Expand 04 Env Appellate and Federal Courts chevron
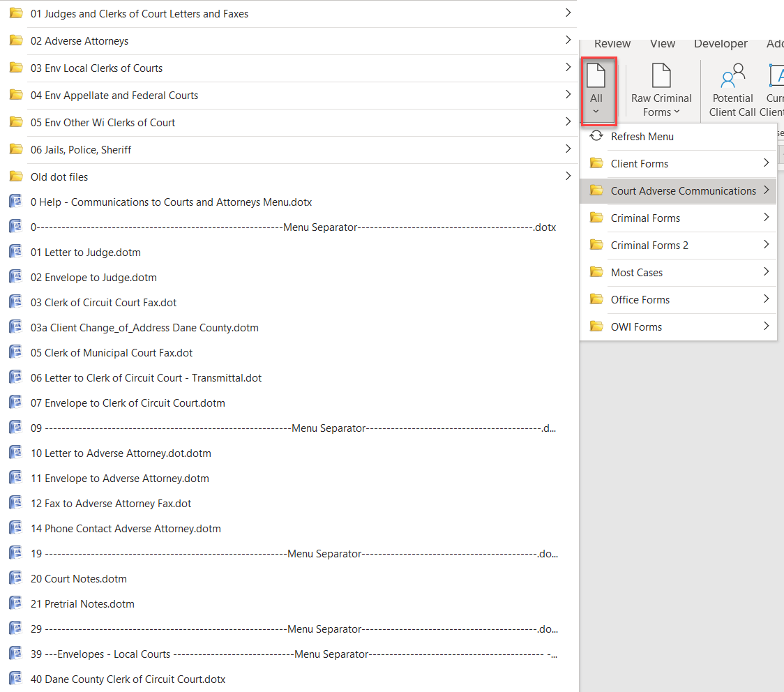The width and height of the screenshot is (784, 692). coord(568,94)
